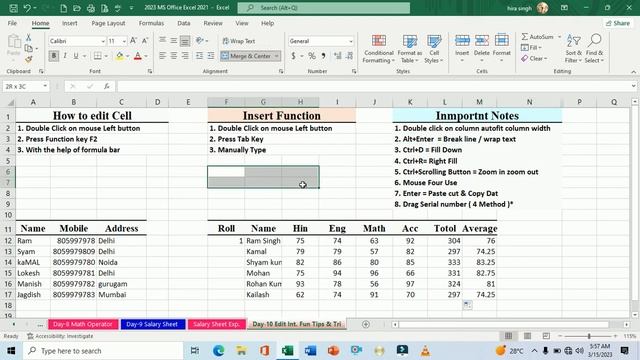
Task: Expand the Borders dropdown arrow
Action: [106, 56]
